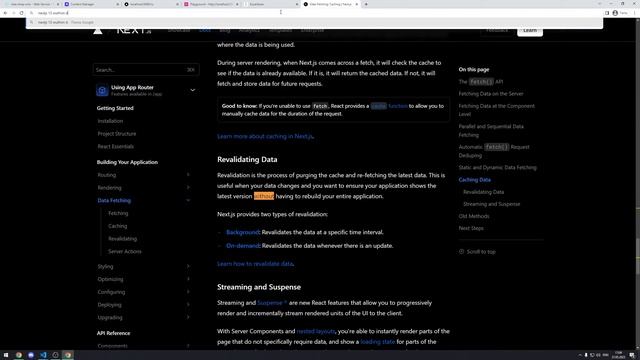Expand the Styling sidebar section

click(188, 267)
